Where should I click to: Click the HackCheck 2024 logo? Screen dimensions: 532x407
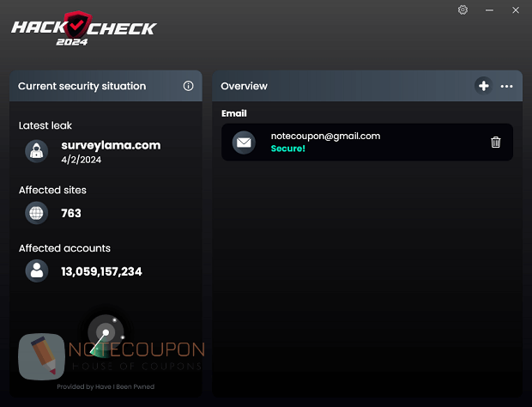(84, 28)
